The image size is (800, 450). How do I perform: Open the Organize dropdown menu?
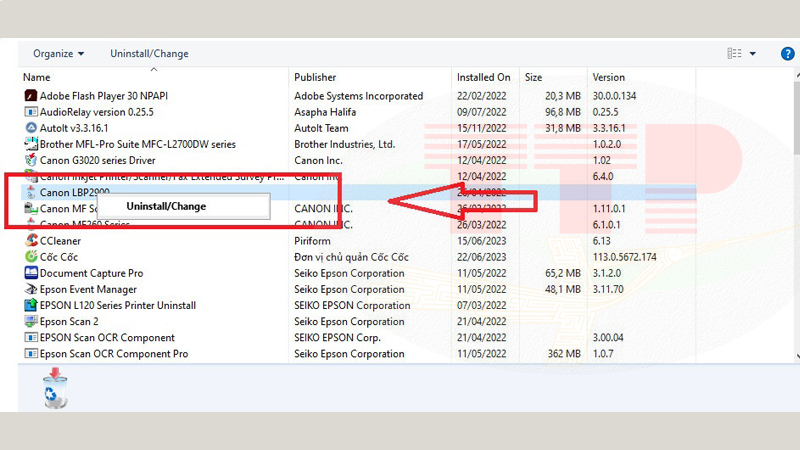[58, 54]
